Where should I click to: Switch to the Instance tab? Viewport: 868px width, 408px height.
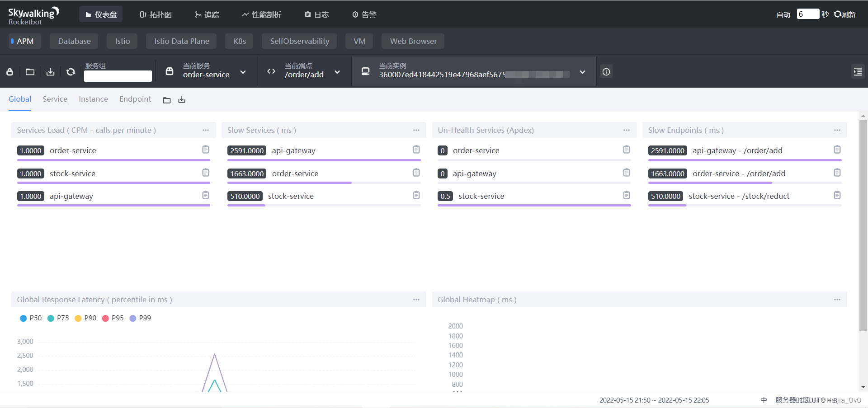[93, 99]
